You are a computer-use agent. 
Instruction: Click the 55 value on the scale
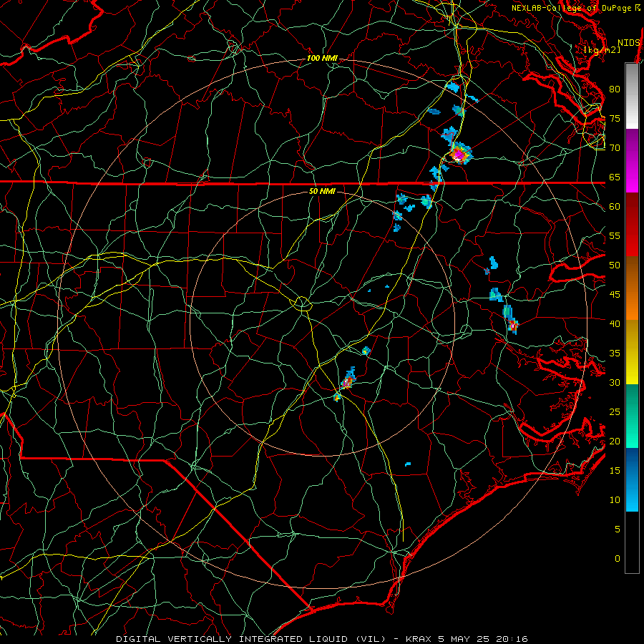(x=615, y=235)
